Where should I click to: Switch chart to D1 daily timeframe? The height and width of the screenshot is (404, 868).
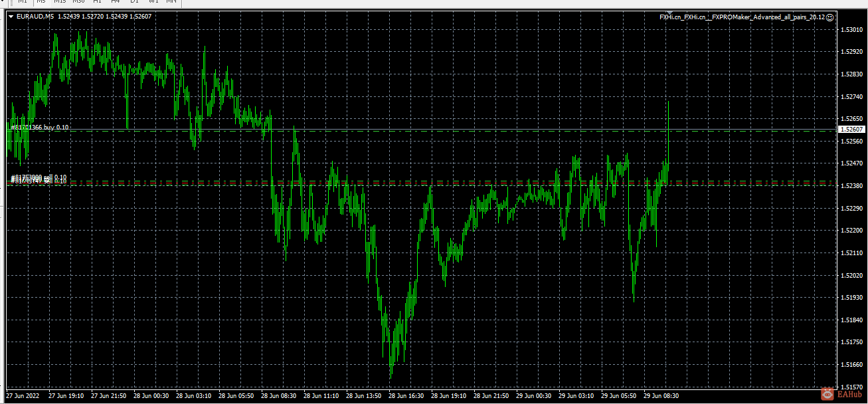134,2
